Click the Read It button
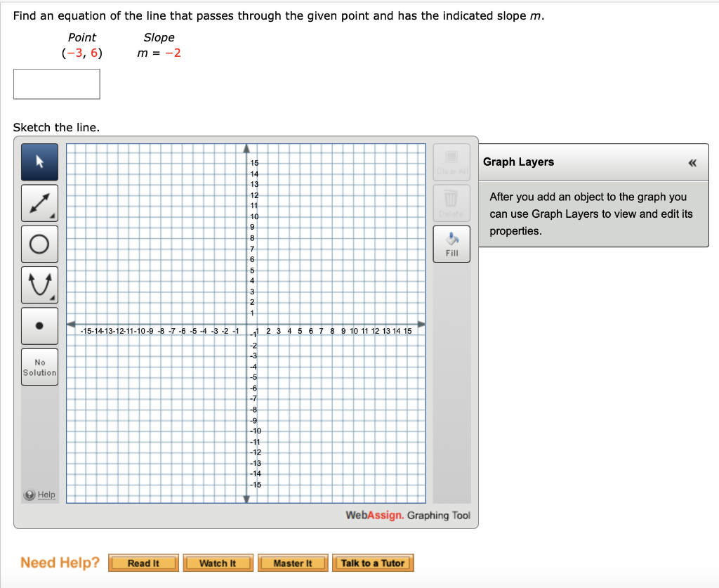This screenshot has width=719, height=588. click(x=143, y=563)
